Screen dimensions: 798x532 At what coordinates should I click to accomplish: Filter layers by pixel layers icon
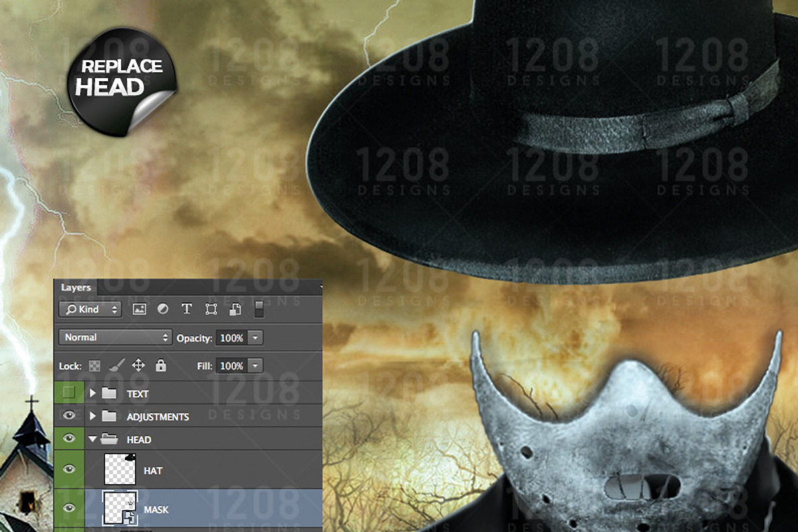click(139, 309)
